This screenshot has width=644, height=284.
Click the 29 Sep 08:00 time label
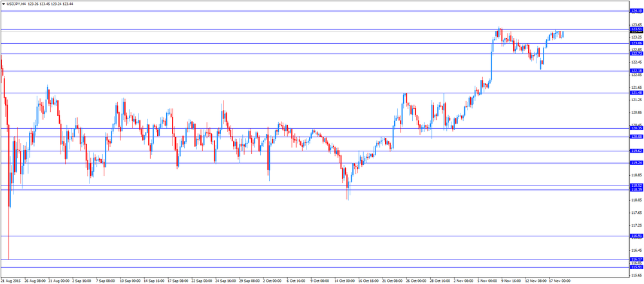coord(249,281)
